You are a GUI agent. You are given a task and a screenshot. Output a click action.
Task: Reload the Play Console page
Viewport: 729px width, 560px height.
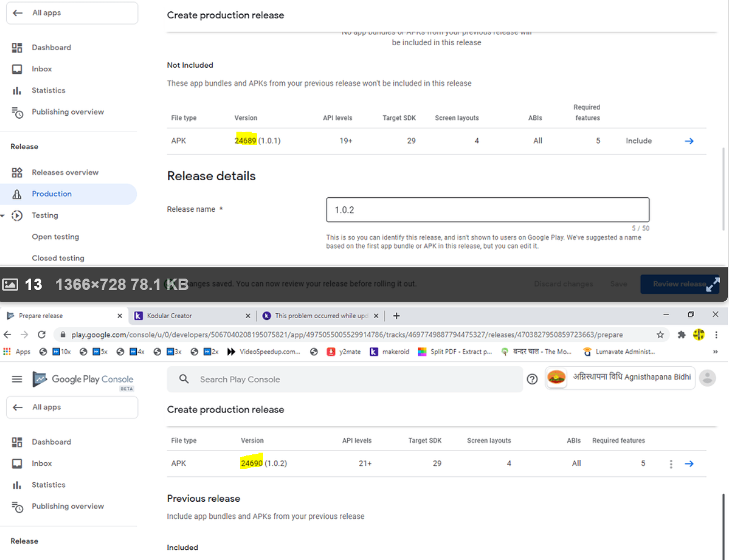pos(41,335)
